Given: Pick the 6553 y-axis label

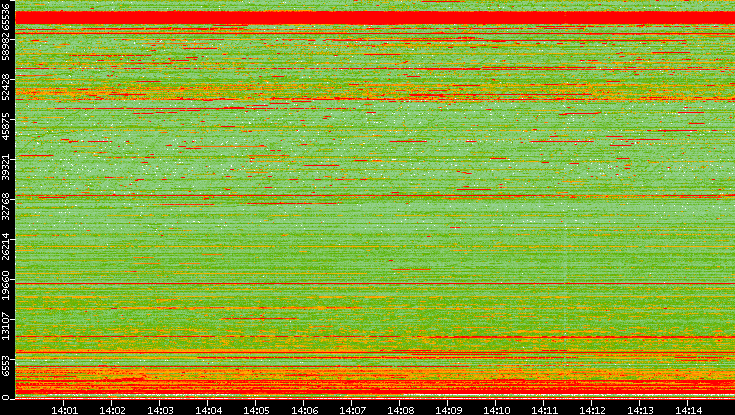Looking at the screenshot, I should tap(5, 365).
